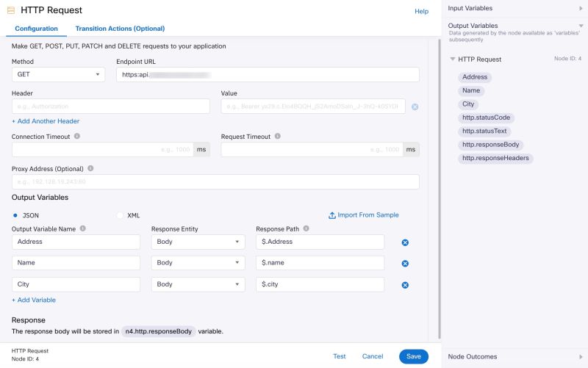Image resolution: width=588 pixels, height=368 pixels.
Task: Select the Name variable chip
Action: point(471,90)
